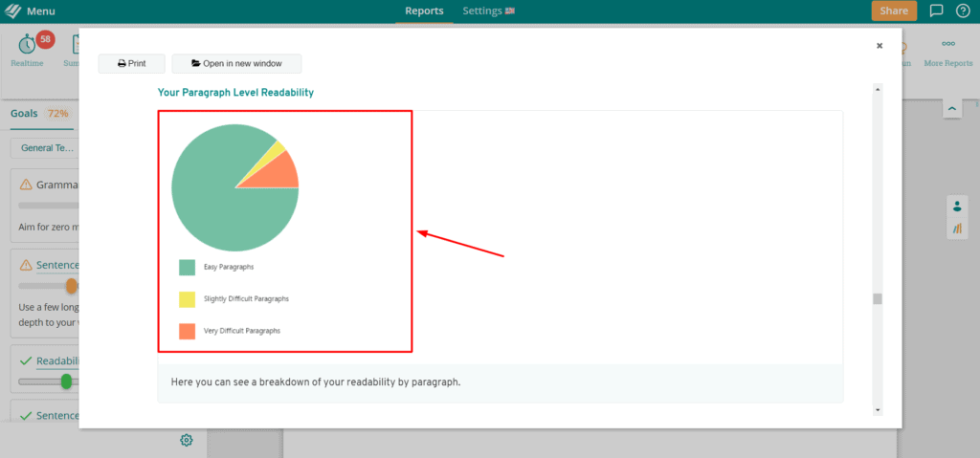980x458 pixels.
Task: Switch to the Reports tab
Action: coord(424,11)
